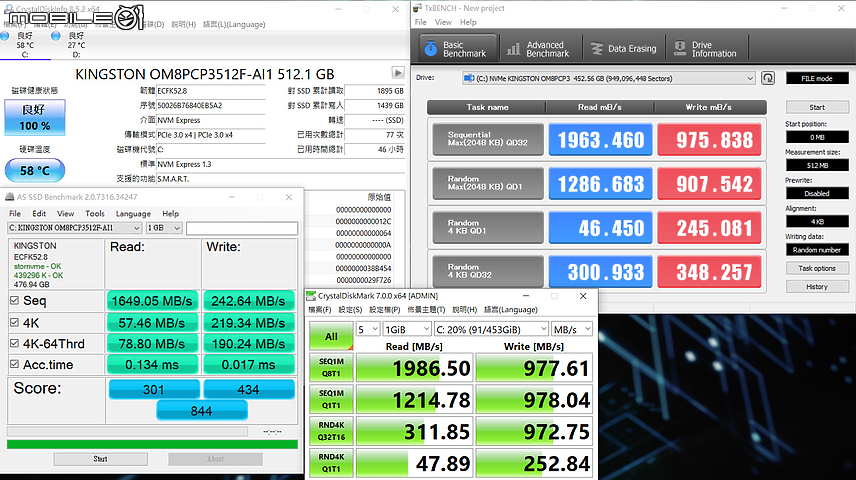This screenshot has width=856, height=480.
Task: Click the CrystalDiskMark title bar icon
Action: point(311,296)
